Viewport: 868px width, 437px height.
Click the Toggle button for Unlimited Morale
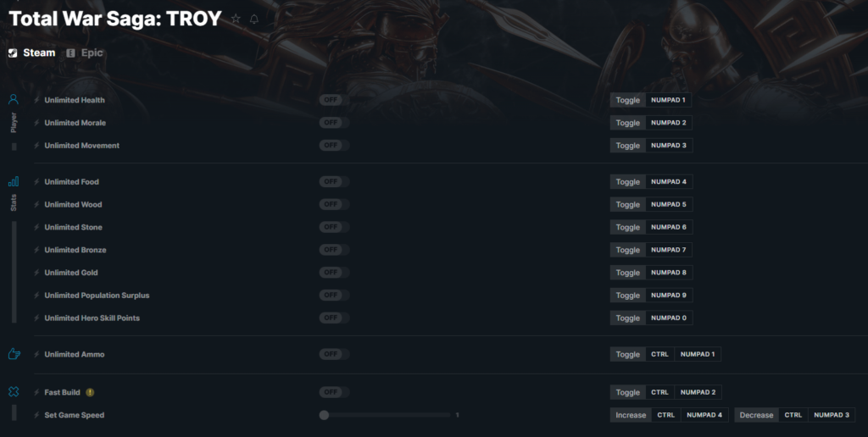click(628, 123)
